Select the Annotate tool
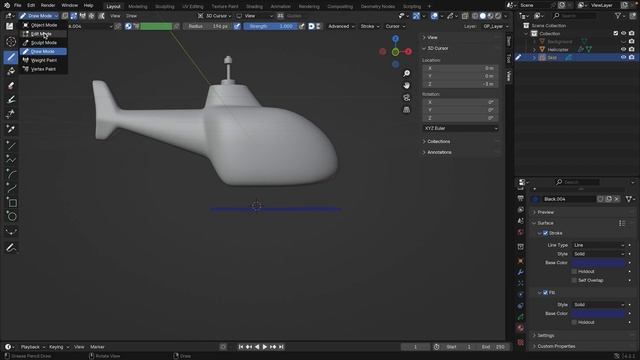 click(11, 247)
